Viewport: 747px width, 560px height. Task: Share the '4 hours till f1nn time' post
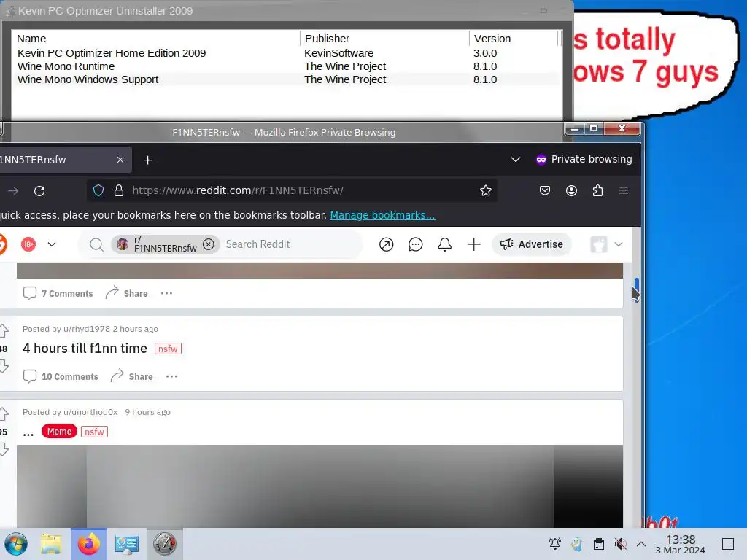[x=132, y=376]
